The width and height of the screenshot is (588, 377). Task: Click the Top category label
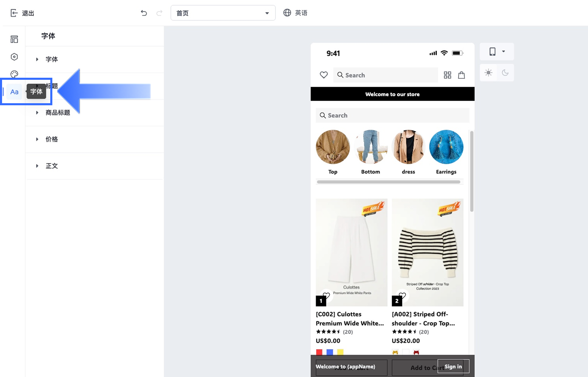(x=333, y=172)
